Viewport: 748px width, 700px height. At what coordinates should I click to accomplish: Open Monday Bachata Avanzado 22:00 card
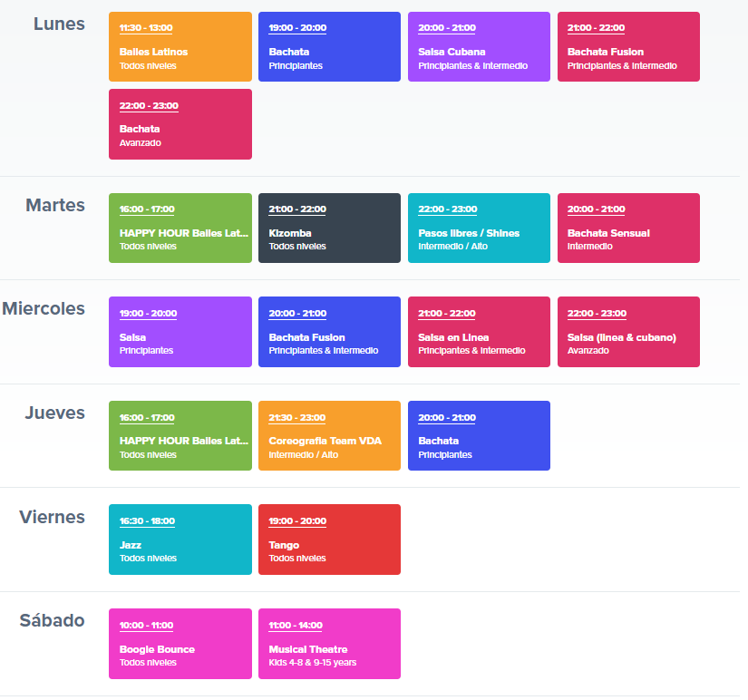click(x=180, y=124)
